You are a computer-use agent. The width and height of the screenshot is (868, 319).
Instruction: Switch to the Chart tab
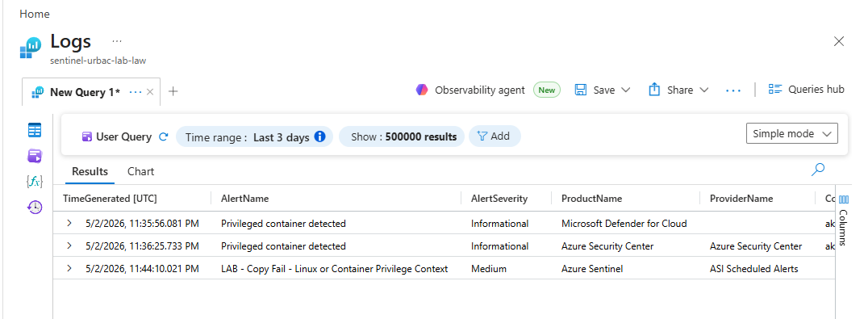tap(140, 172)
